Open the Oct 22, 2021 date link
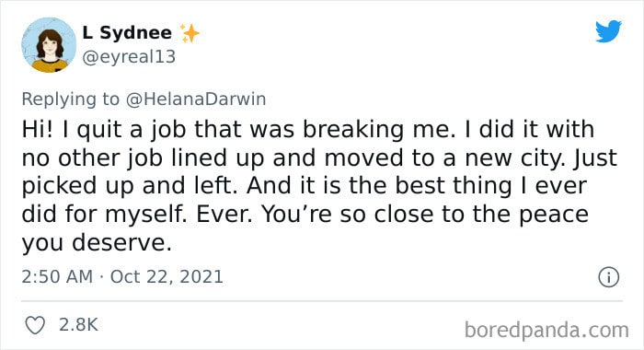This screenshot has width=644, height=350. pos(167,276)
